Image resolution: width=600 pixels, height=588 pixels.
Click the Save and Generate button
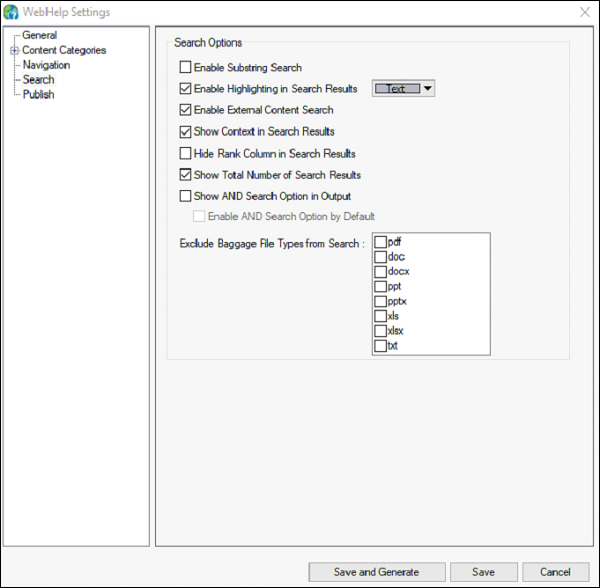pyautogui.click(x=377, y=572)
